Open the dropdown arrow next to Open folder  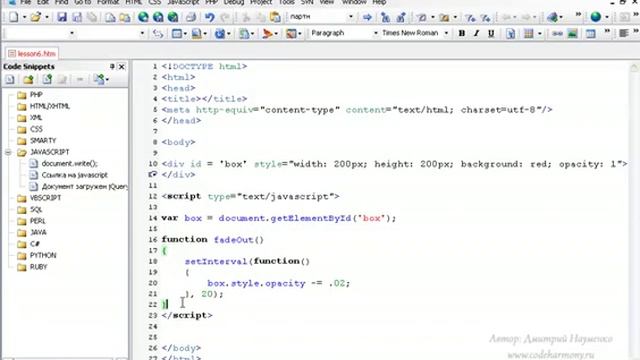click(x=46, y=17)
